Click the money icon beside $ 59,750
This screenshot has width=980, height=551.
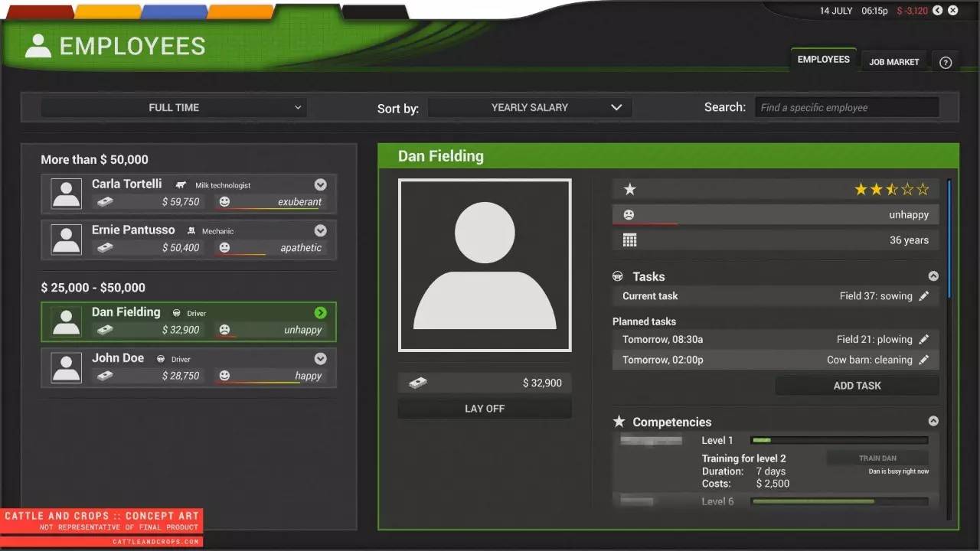click(x=105, y=202)
